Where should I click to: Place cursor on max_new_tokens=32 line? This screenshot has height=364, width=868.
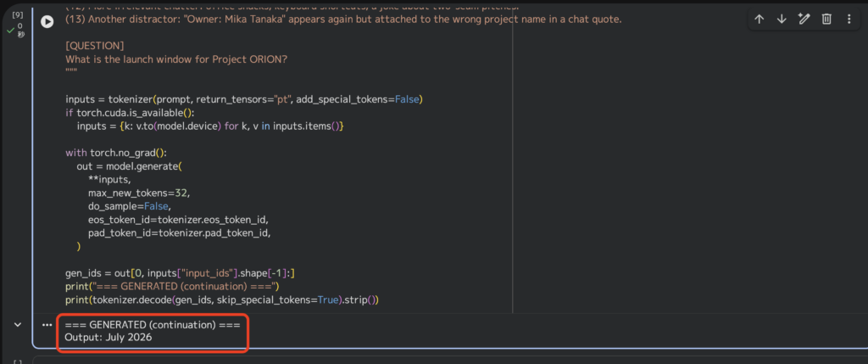139,193
